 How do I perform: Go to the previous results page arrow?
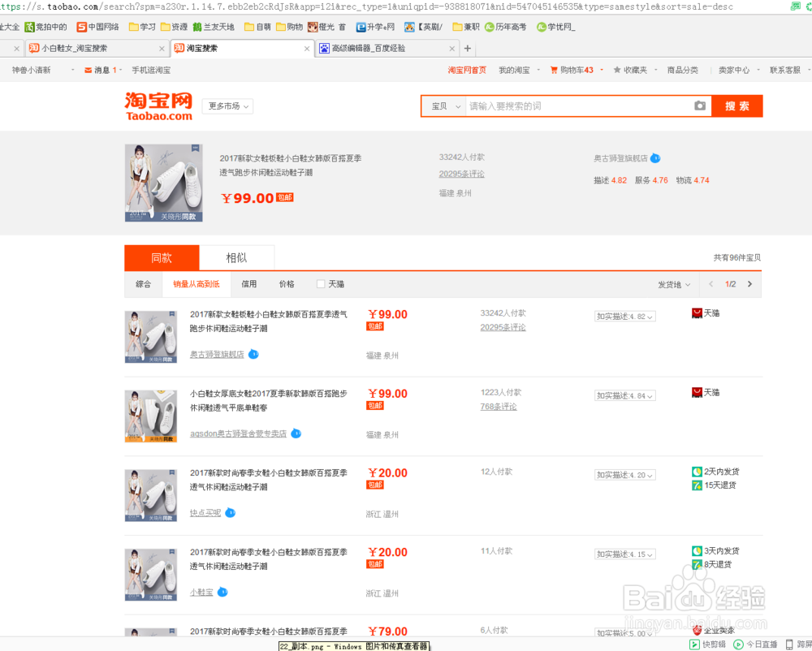click(x=711, y=284)
